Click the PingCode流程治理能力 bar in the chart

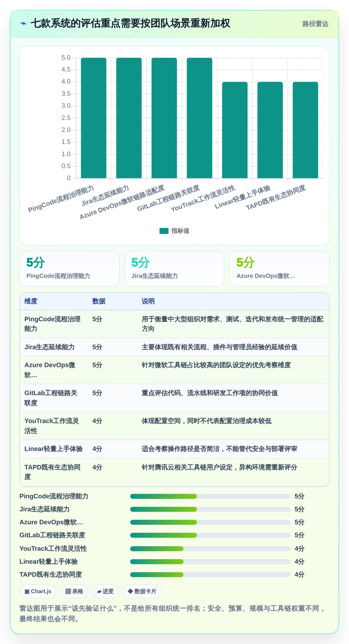click(94, 118)
